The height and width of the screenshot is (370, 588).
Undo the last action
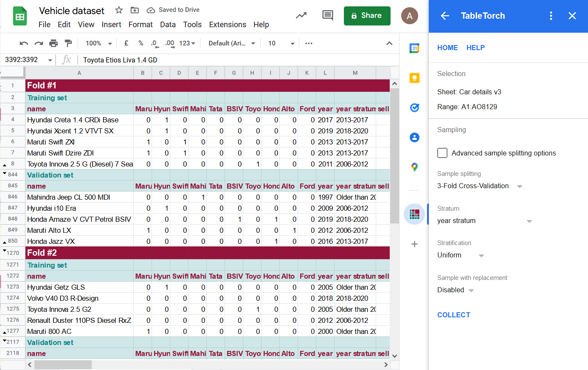click(x=24, y=43)
